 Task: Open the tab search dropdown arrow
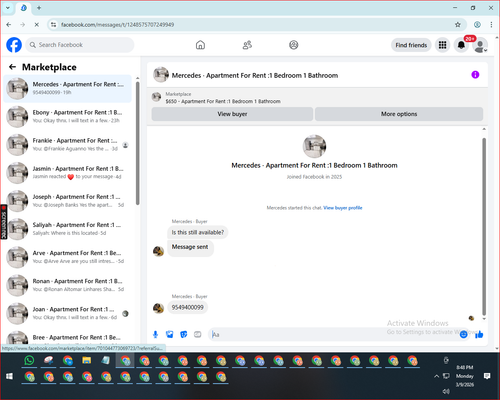[8, 8]
